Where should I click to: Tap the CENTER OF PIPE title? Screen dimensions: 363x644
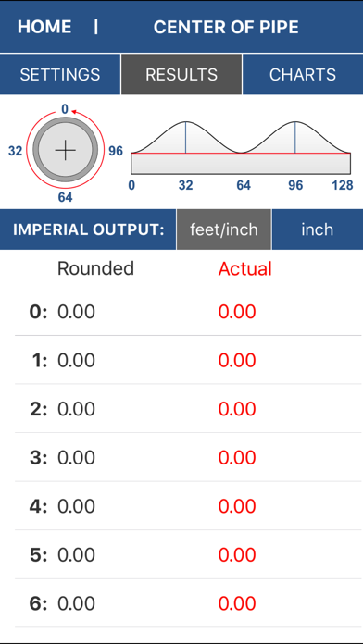point(226,27)
